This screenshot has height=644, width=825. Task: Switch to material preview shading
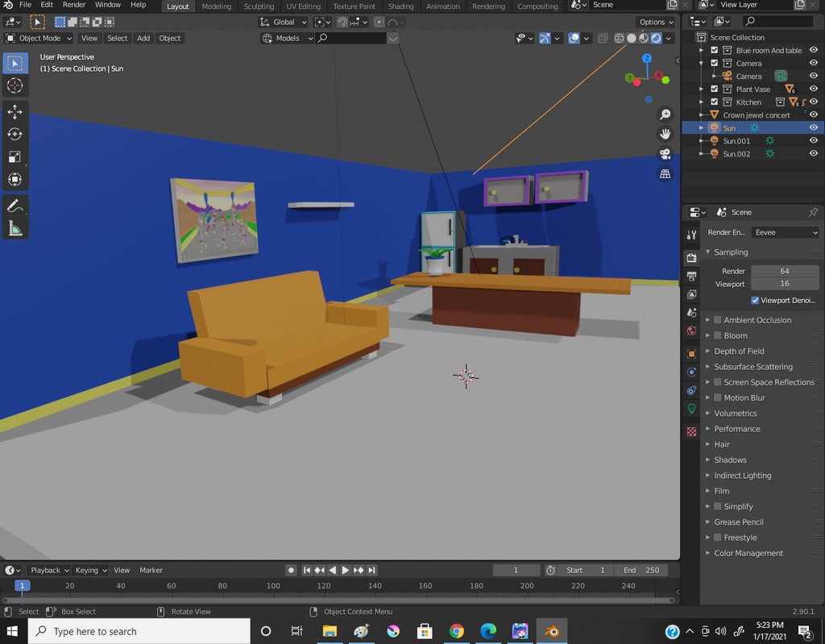[x=644, y=39]
